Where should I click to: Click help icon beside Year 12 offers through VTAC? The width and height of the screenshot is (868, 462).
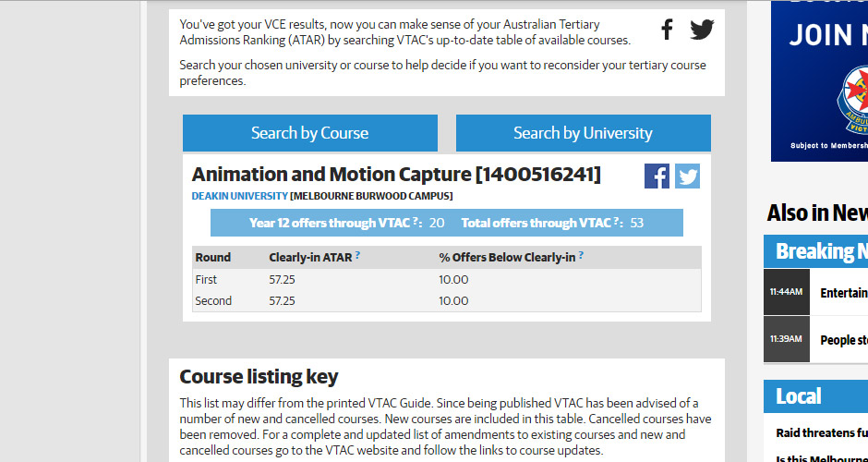click(416, 222)
